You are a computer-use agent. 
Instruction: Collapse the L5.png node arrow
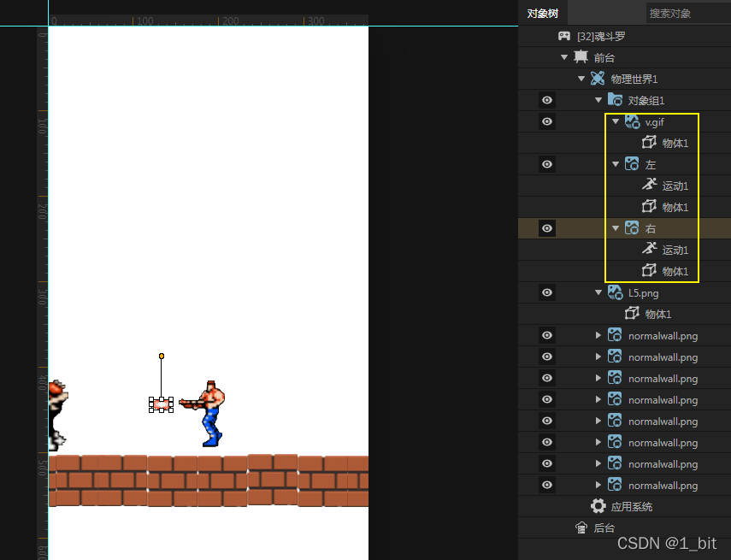598,292
